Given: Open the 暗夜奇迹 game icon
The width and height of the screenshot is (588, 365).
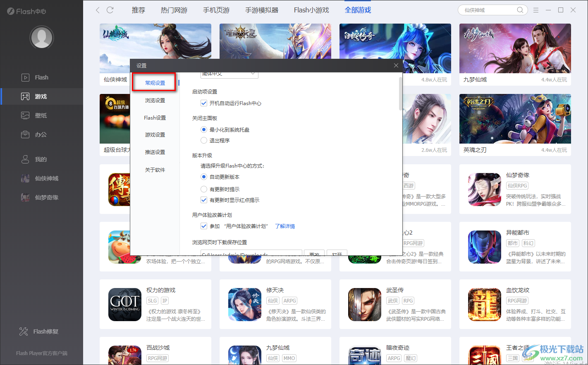Looking at the screenshot, I should (x=365, y=355).
